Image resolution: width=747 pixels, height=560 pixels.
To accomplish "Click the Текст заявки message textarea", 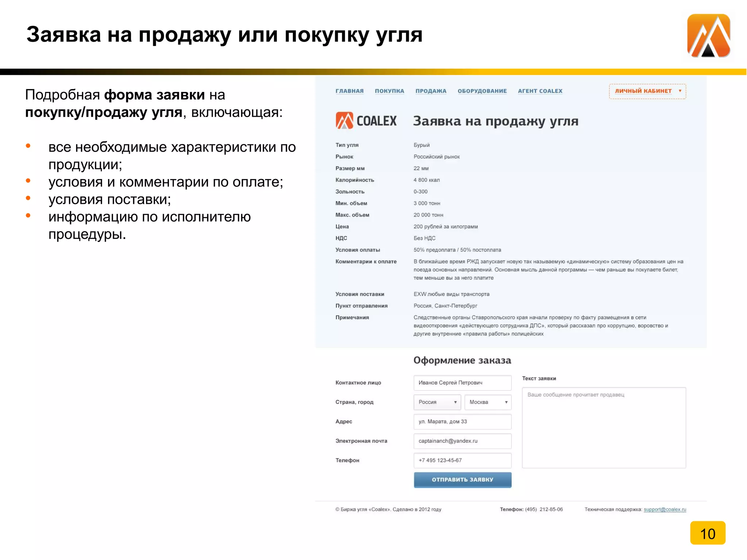I will (x=604, y=428).
